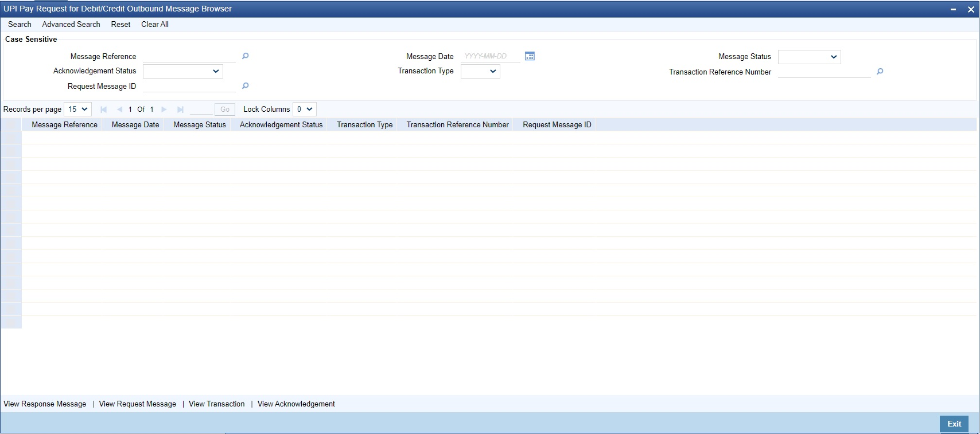The height and width of the screenshot is (434, 980).
Task: Open Advanced Search
Action: pos(71,24)
